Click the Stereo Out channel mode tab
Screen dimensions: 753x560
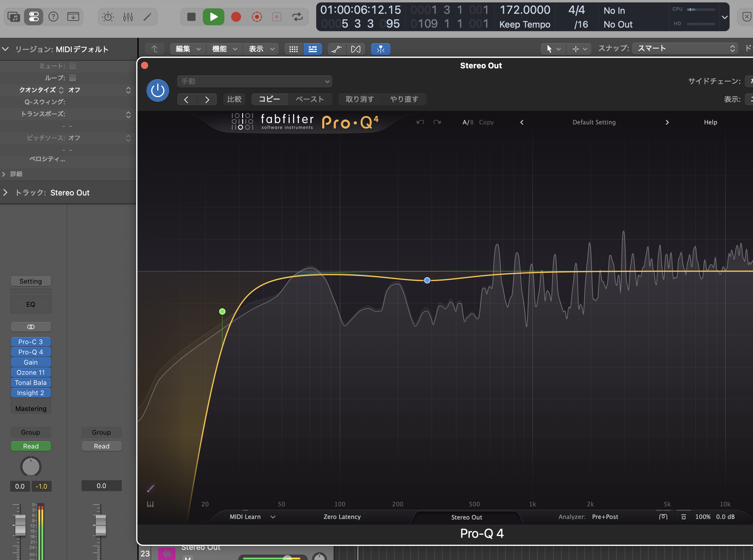[x=467, y=517]
